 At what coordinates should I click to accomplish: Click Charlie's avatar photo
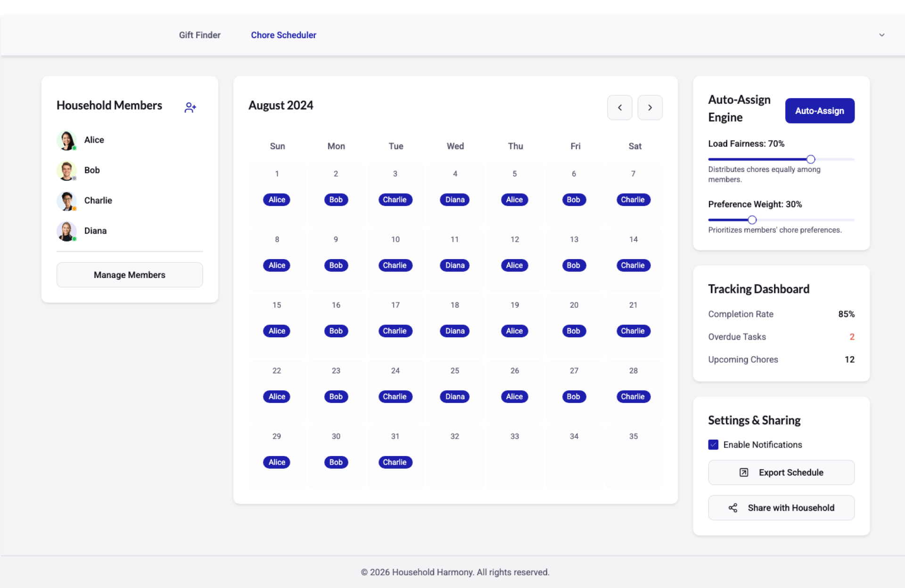click(x=66, y=201)
